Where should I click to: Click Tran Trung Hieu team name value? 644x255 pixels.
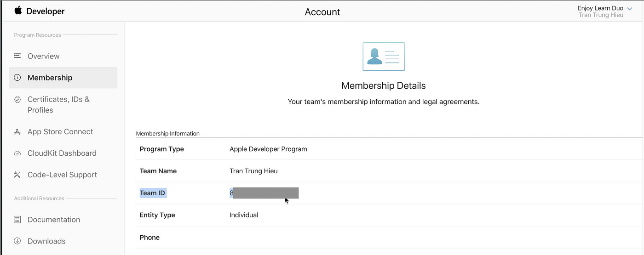click(x=253, y=171)
